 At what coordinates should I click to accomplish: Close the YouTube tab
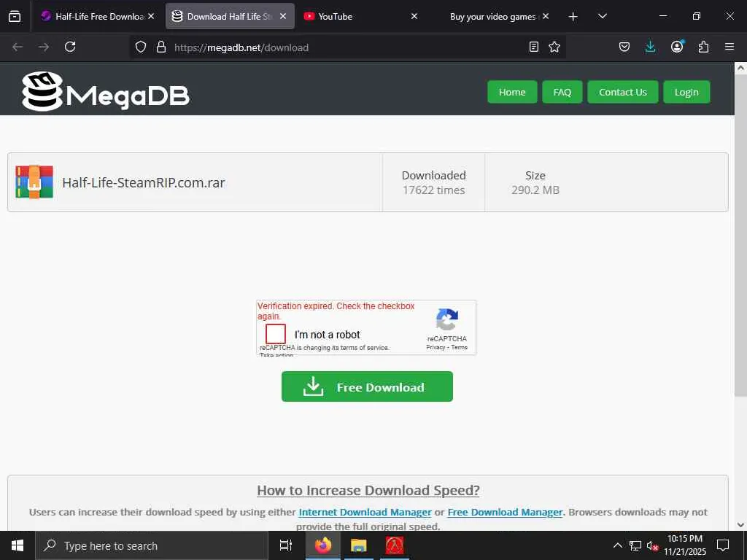click(414, 16)
